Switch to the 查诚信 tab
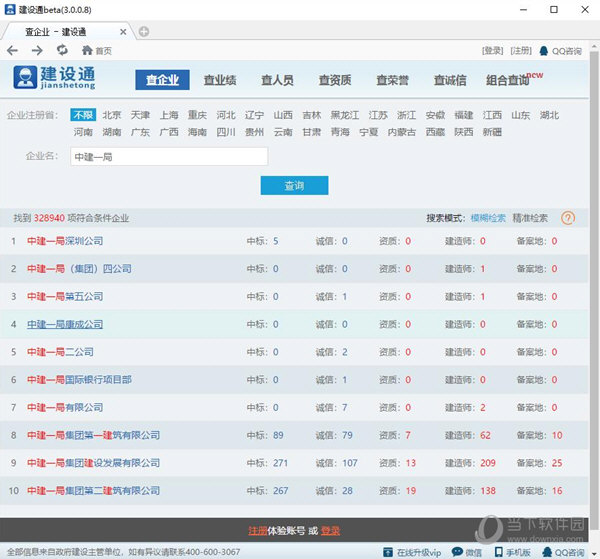600x559 pixels. click(x=450, y=80)
